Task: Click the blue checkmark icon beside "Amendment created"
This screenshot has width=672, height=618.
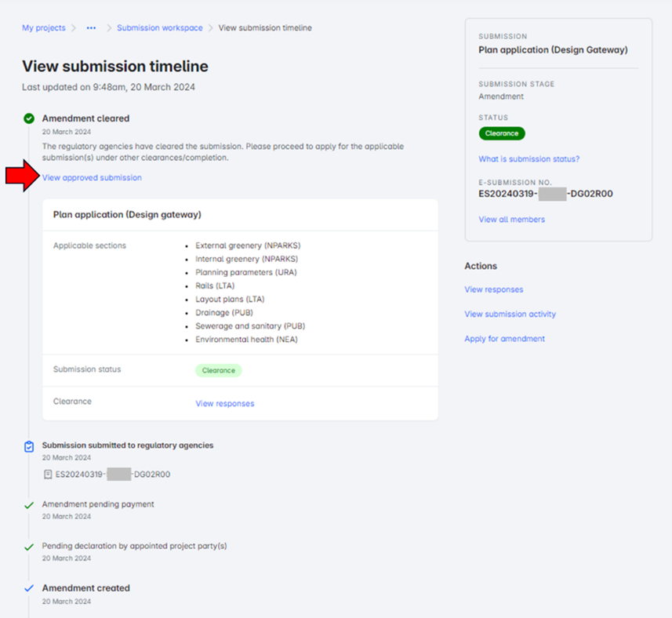Action: pyautogui.click(x=28, y=587)
